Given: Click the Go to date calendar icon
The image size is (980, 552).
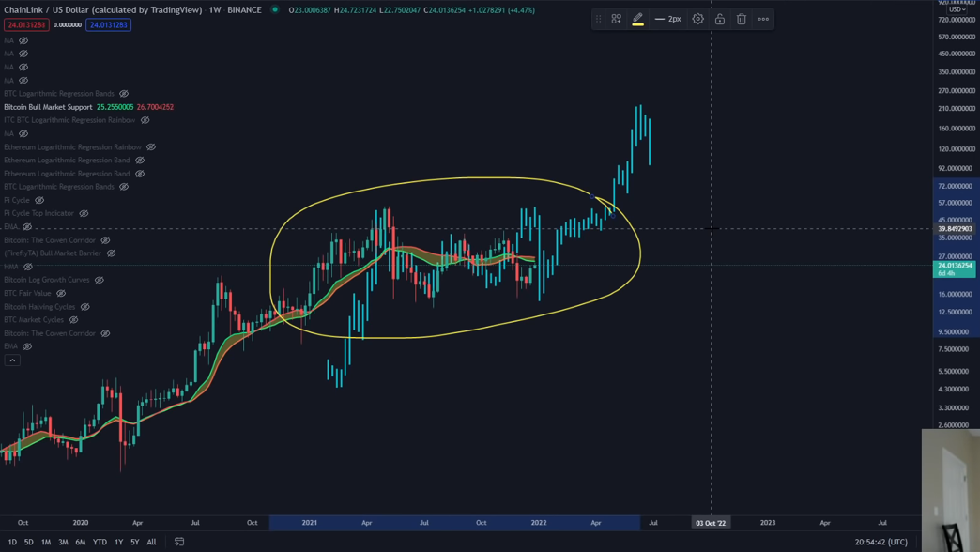Looking at the screenshot, I should [179, 542].
